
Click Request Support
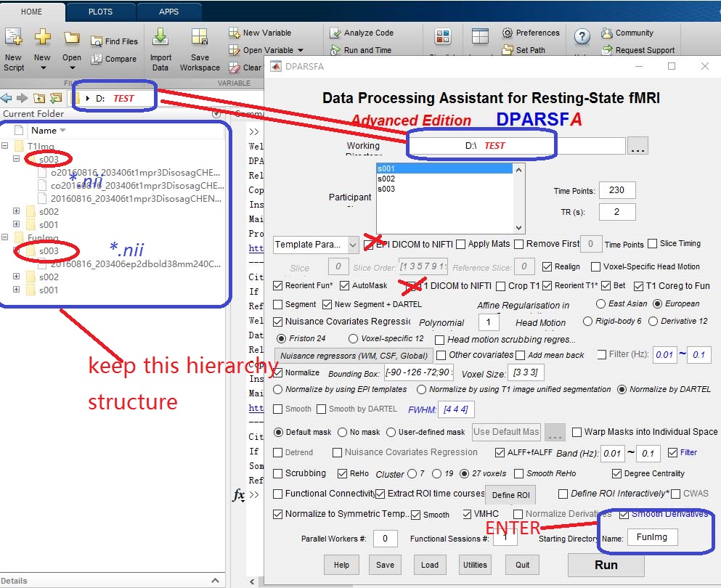click(x=638, y=49)
